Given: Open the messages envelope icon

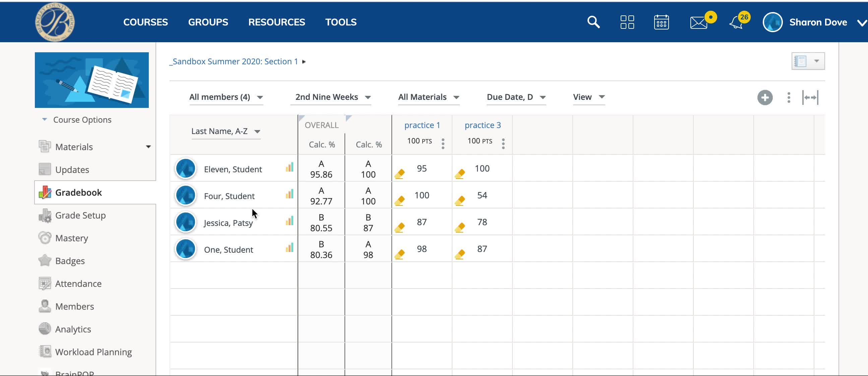Looking at the screenshot, I should (x=698, y=23).
